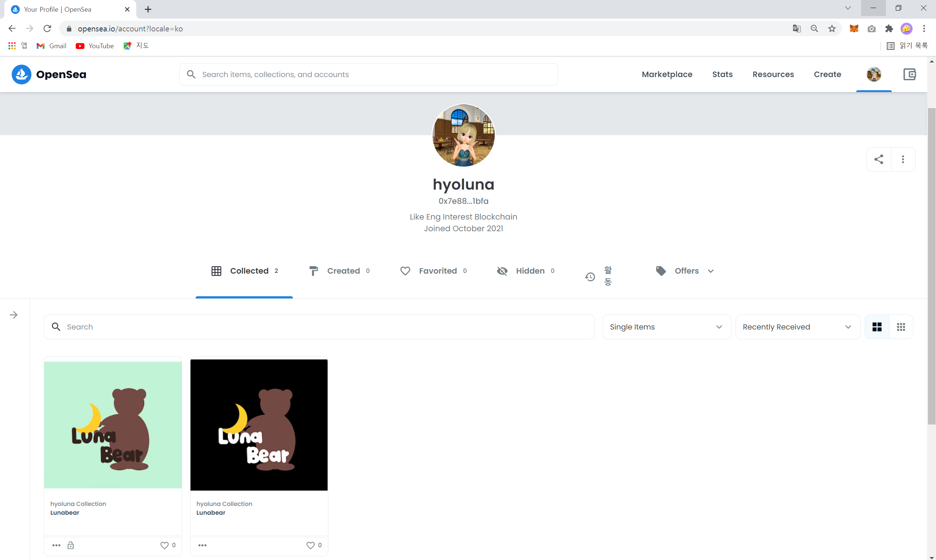This screenshot has height=560, width=936.
Task: Open the Hidden tab
Action: pyautogui.click(x=525, y=271)
